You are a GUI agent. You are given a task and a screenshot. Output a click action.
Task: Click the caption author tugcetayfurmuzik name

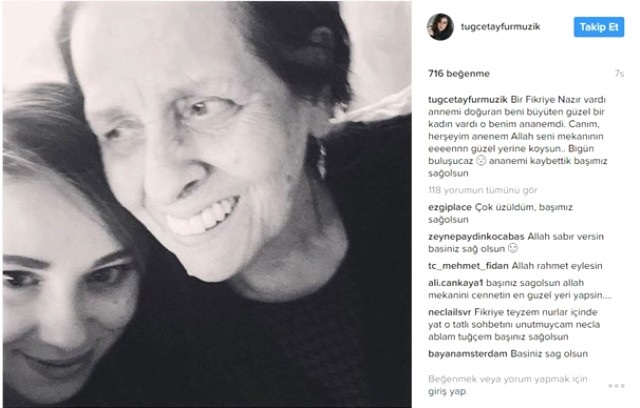coord(468,100)
